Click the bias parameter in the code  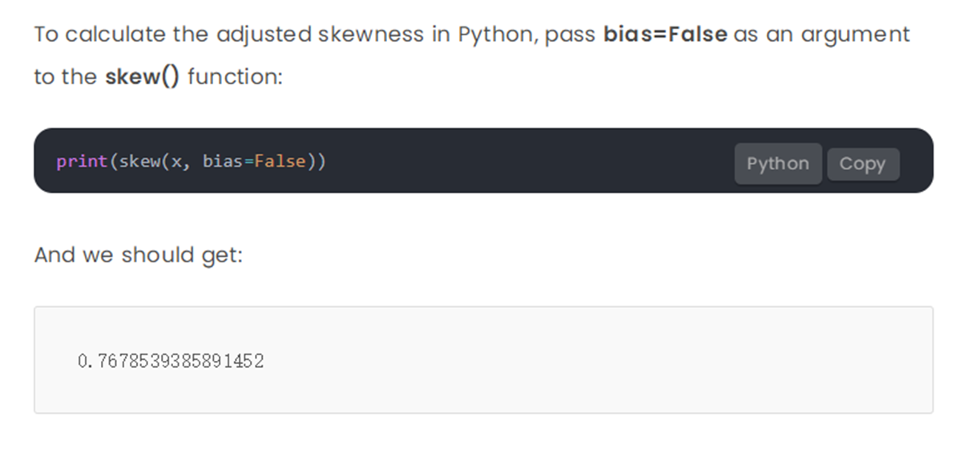pos(223,161)
